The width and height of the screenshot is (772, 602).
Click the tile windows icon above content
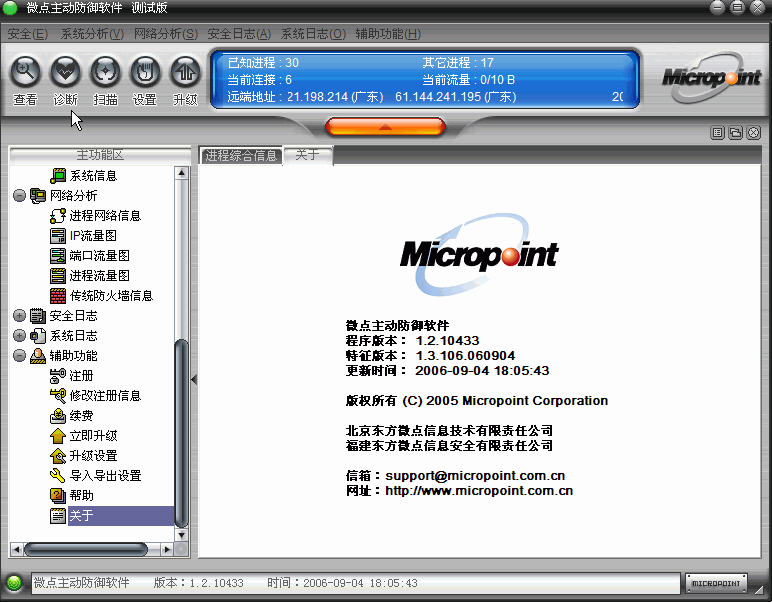coord(717,132)
